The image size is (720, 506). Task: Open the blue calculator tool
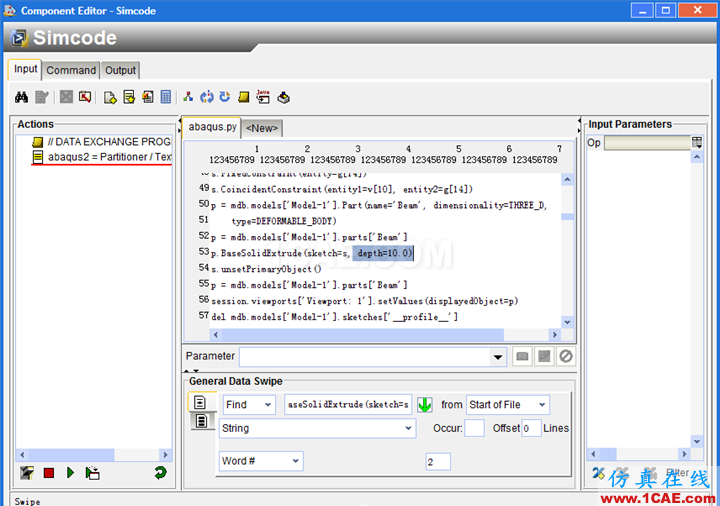(166, 97)
